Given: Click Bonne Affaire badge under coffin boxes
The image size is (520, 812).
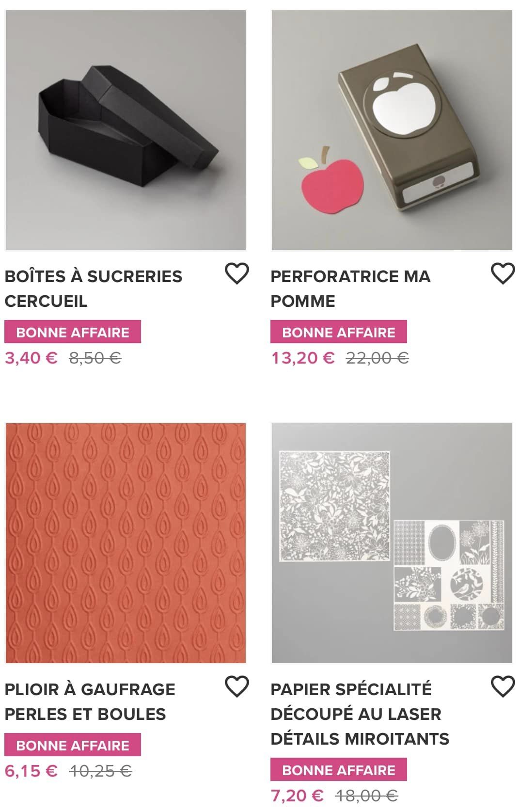Looking at the screenshot, I should pyautogui.click(x=73, y=332).
